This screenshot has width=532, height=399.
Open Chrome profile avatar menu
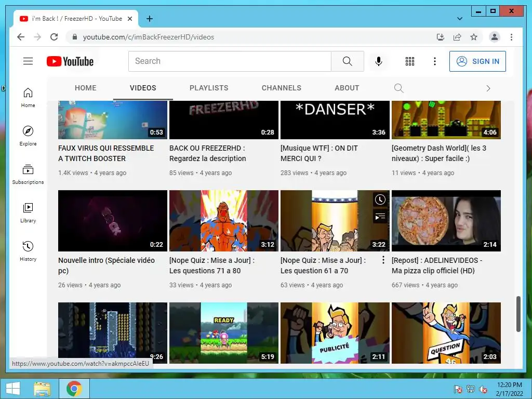(495, 37)
